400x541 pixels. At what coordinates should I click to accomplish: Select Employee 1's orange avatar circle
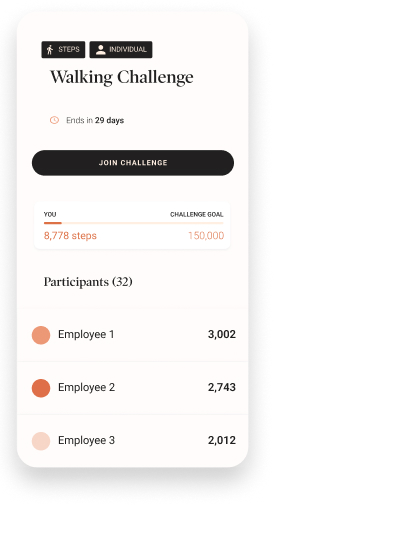pyautogui.click(x=41, y=335)
